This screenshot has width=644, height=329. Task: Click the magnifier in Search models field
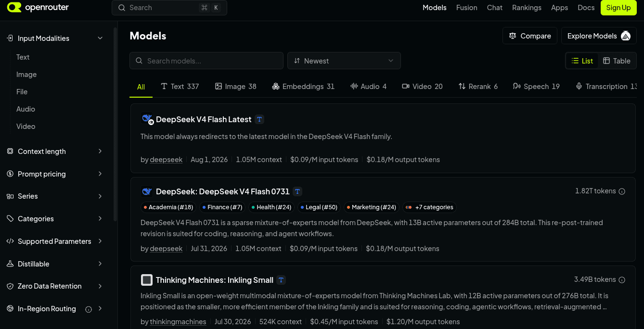139,61
